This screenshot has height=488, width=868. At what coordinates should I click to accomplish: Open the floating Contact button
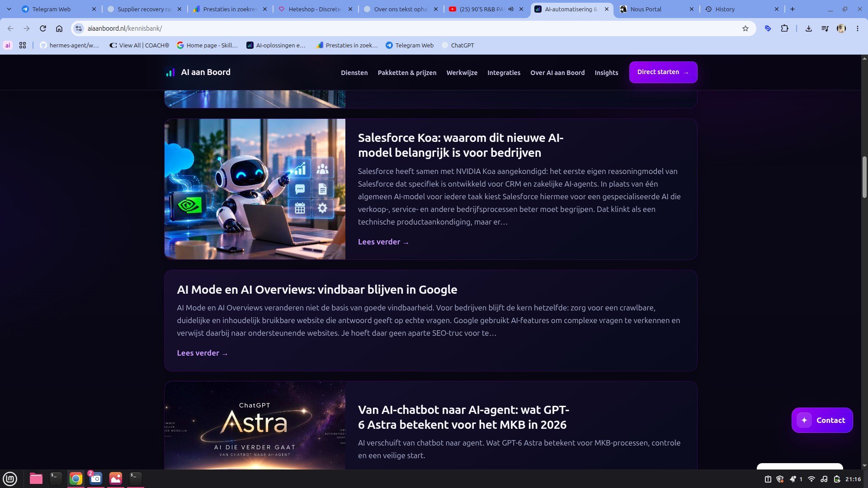point(822,420)
